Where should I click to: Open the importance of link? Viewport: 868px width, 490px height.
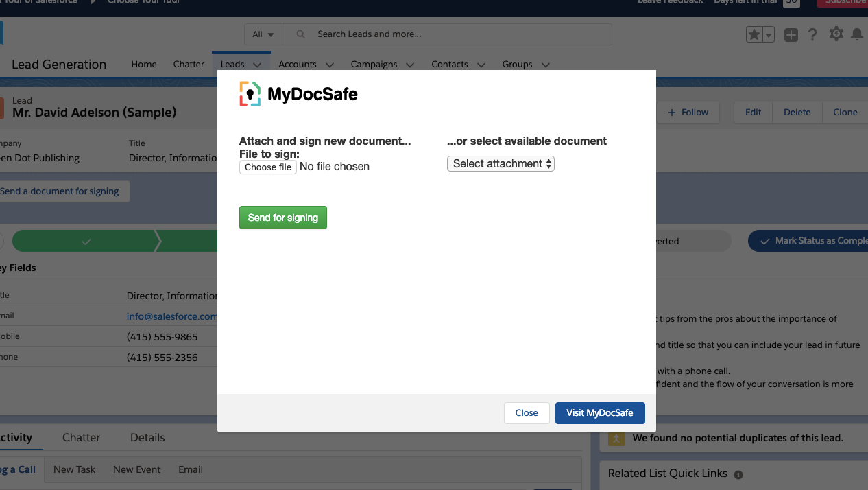(x=799, y=318)
